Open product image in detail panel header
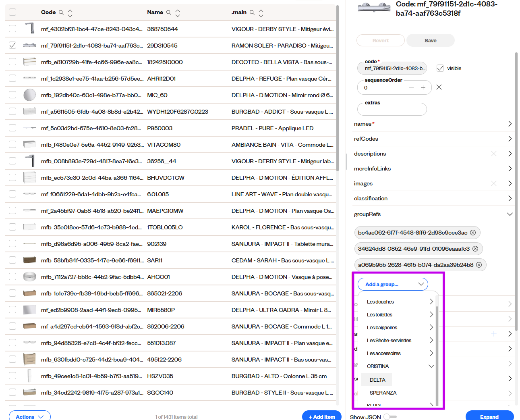This screenshot has width=520, height=420. (x=374, y=7)
